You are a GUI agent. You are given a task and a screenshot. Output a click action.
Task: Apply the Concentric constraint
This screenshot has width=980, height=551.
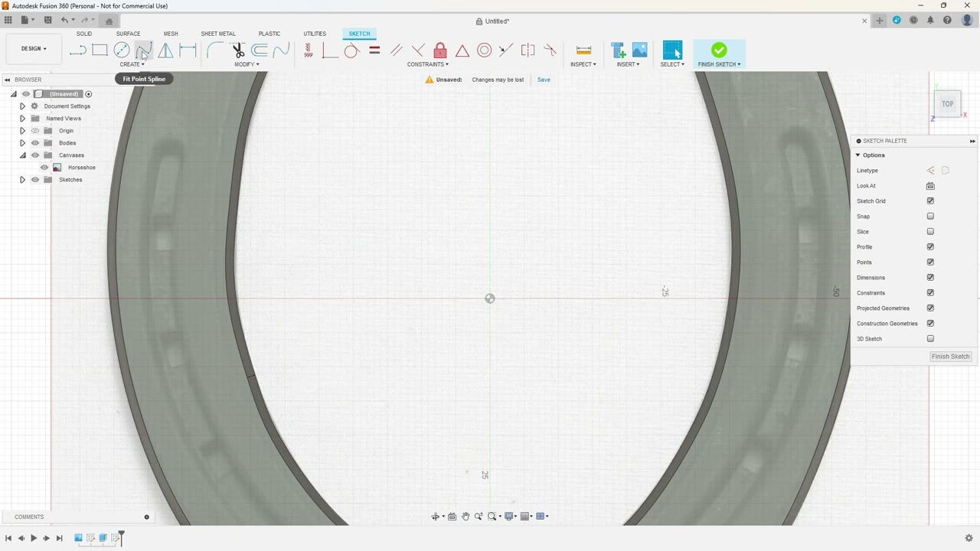point(485,51)
